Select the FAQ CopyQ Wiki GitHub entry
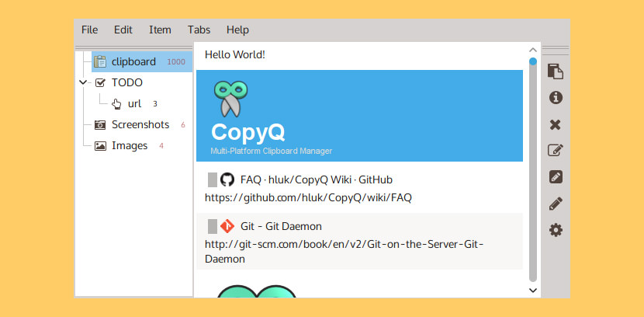The image size is (644, 317). [x=326, y=188]
